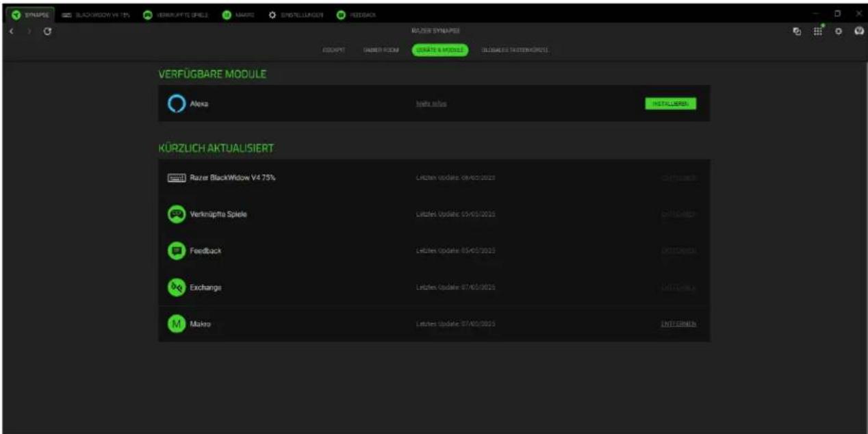Image resolution: width=868 pixels, height=434 pixels.
Task: Click Entfernen for Razer BlackWidow V4 75%
Action: [x=678, y=177]
